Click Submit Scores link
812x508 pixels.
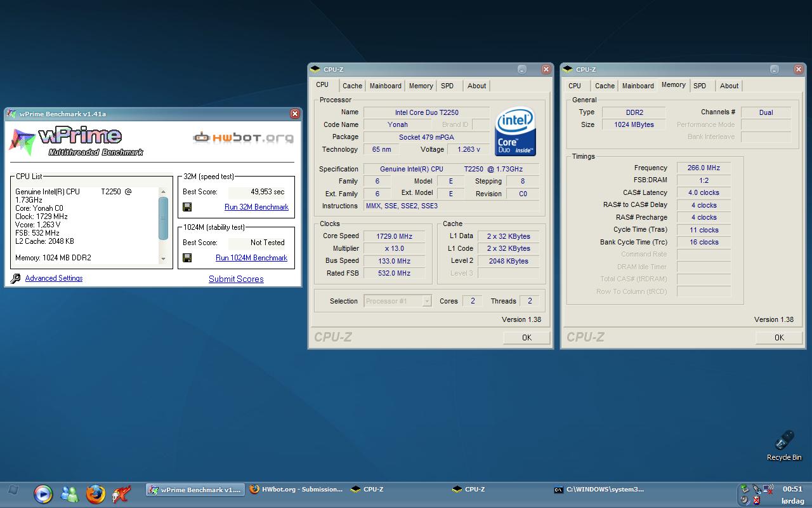click(x=236, y=279)
